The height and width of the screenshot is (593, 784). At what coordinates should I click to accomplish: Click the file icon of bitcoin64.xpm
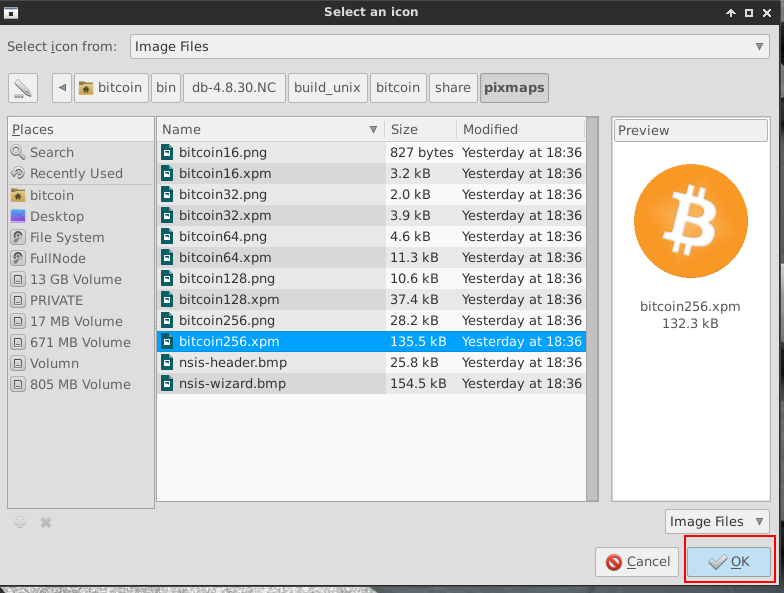[167, 258]
